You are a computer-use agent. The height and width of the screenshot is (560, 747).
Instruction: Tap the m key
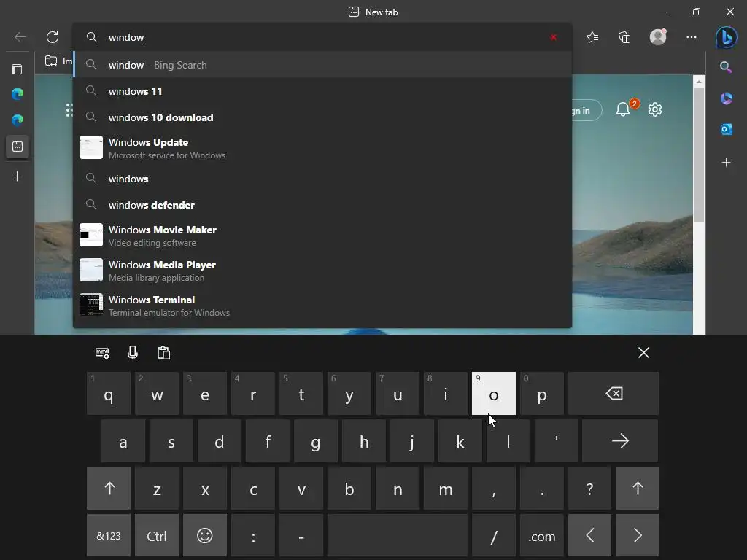[446, 488]
